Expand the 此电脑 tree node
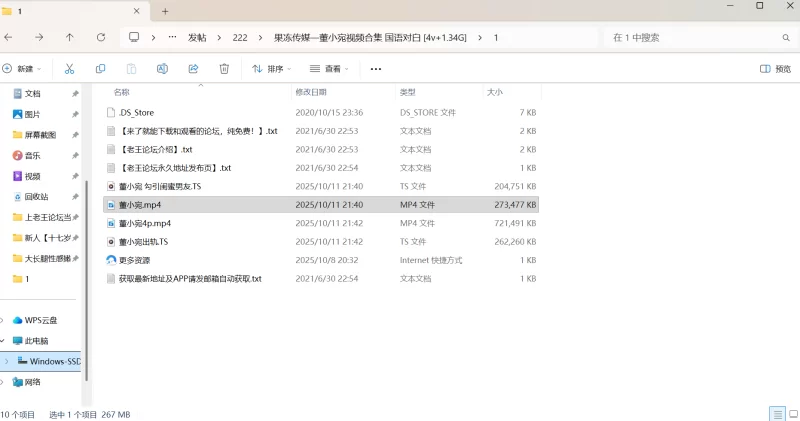 [x=4, y=340]
